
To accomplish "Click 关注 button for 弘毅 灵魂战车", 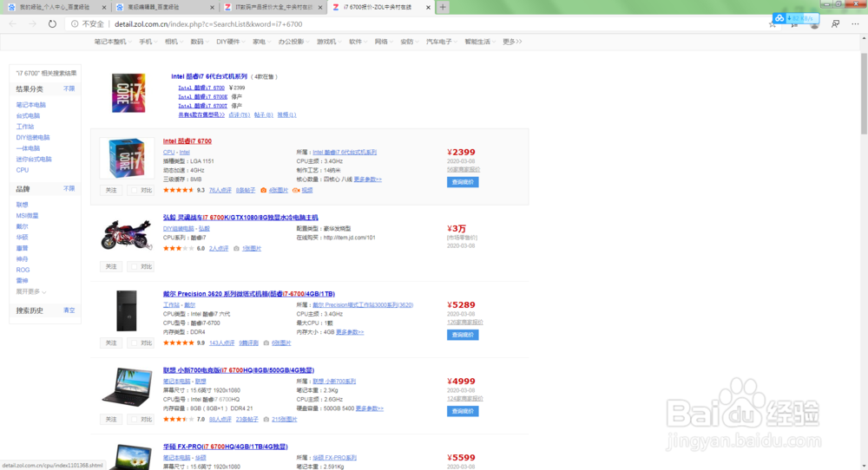I will [x=111, y=266].
